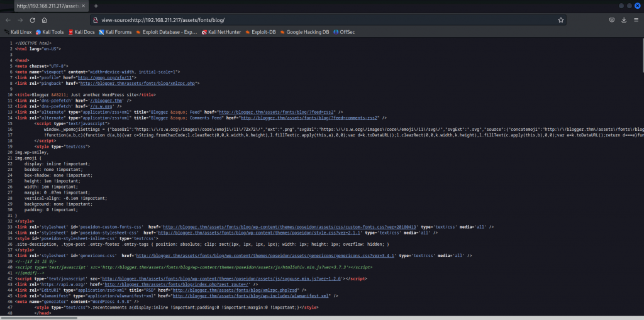
Task: Go forward with the forward arrow
Action: tap(20, 20)
